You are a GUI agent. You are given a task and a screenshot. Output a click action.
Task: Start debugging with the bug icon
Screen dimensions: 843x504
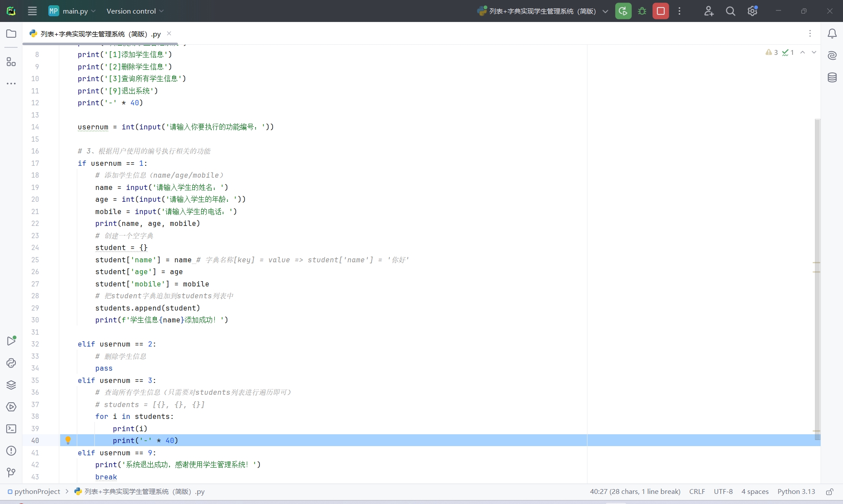pyautogui.click(x=642, y=11)
